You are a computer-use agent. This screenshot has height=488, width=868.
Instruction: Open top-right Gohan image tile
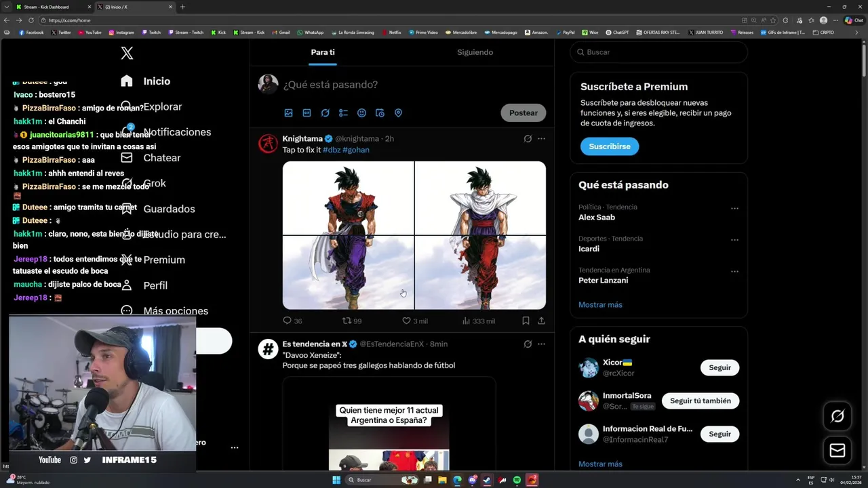point(480,198)
